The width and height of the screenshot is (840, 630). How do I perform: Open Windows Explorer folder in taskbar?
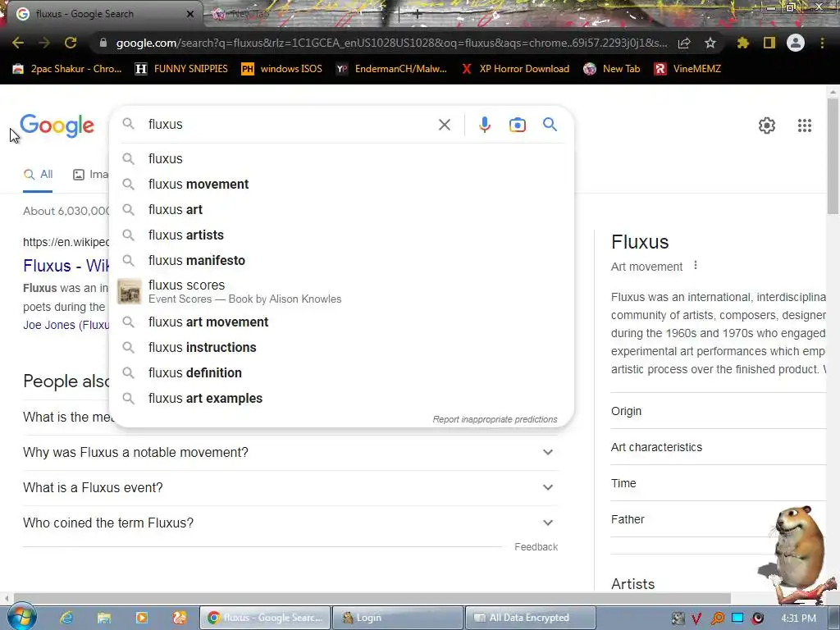point(104,618)
